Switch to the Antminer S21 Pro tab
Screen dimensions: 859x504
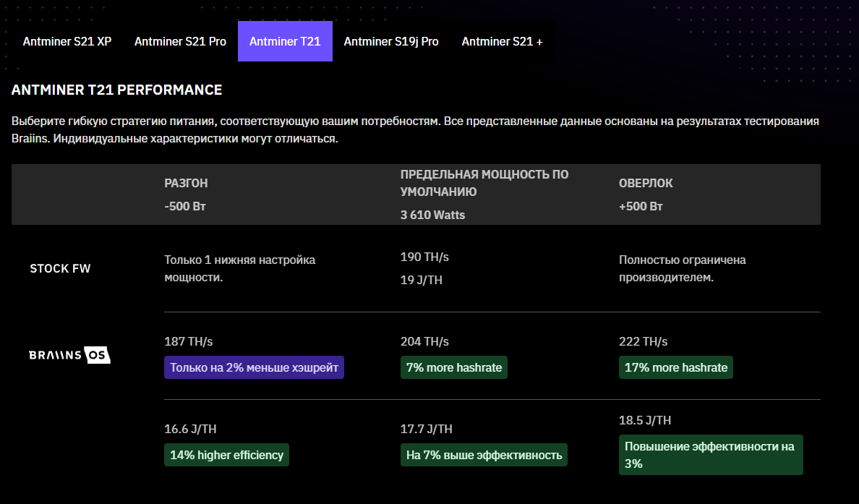coord(180,41)
